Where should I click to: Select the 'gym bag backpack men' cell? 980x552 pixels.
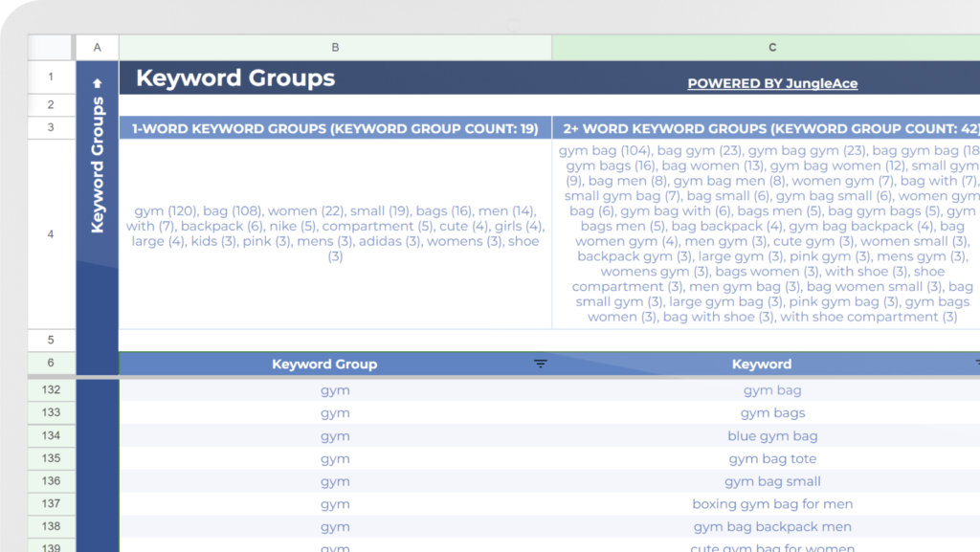pos(772,527)
